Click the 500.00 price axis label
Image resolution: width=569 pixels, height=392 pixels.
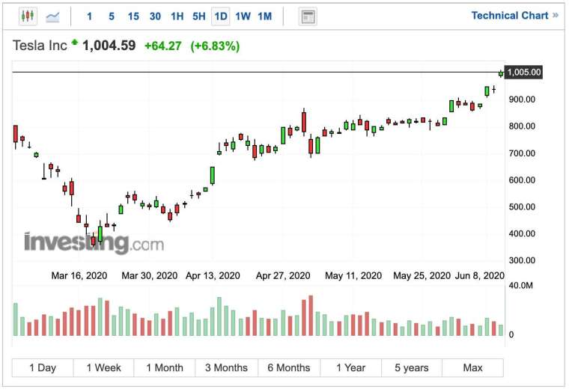coord(522,207)
